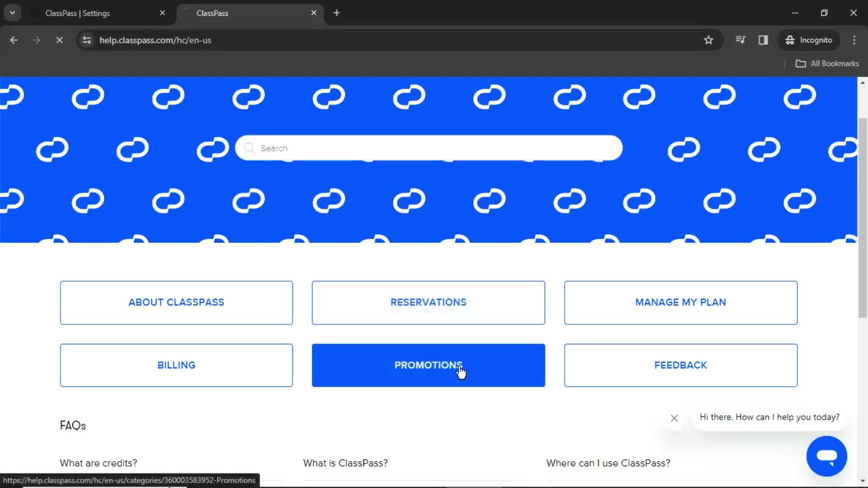Open the Reservations category
This screenshot has width=868, height=488.
coord(429,303)
